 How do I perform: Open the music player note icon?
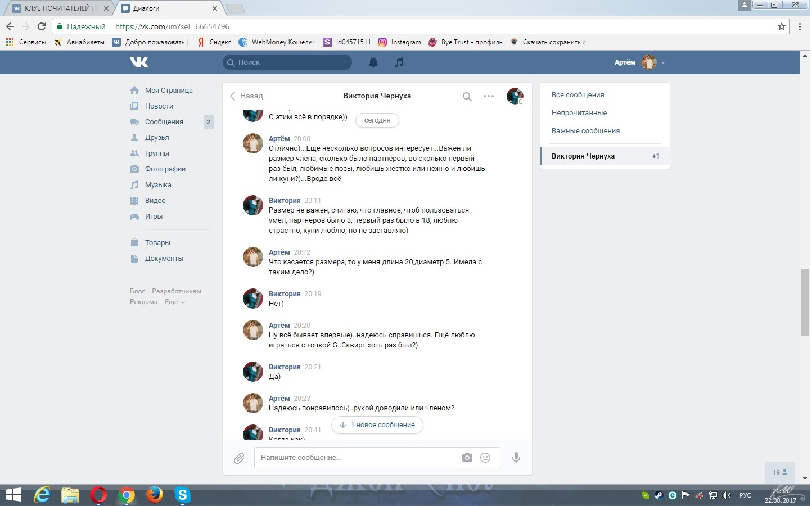click(x=399, y=62)
